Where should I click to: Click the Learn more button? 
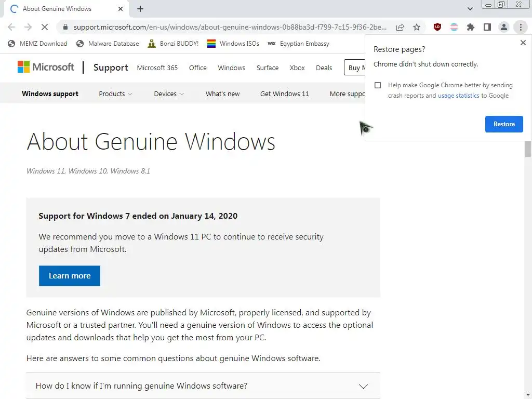tap(70, 276)
